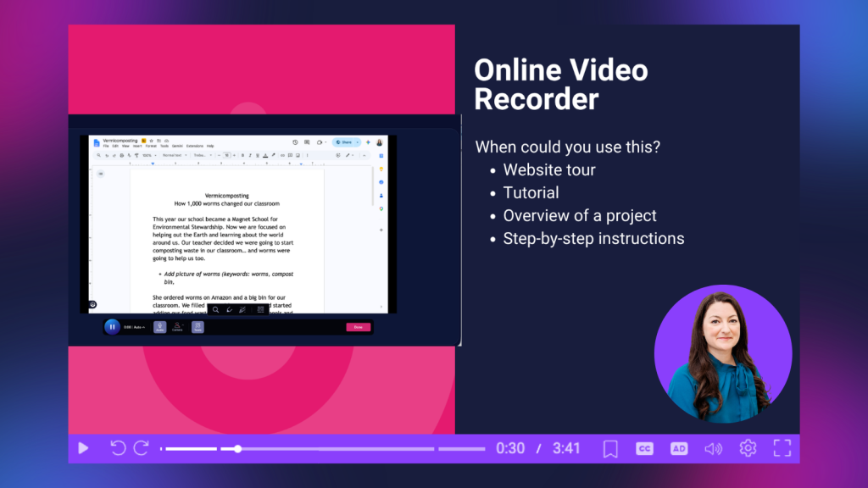Image resolution: width=868 pixels, height=488 pixels.
Task: Select the confetti effect tool in floating tools
Action: tap(242, 310)
